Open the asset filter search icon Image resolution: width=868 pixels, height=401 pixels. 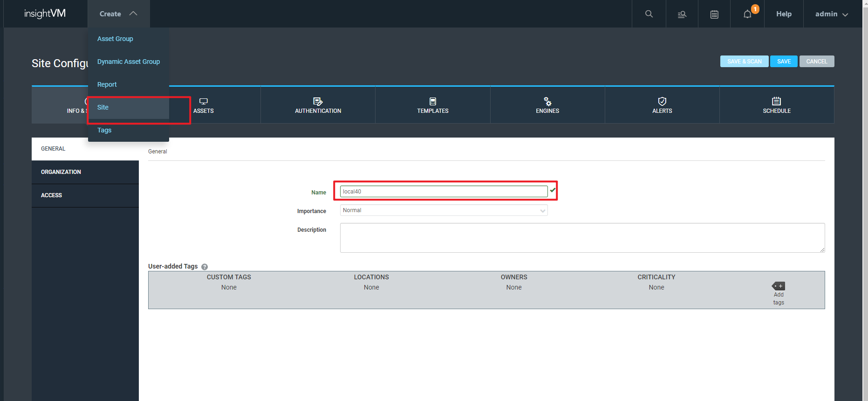(x=682, y=14)
